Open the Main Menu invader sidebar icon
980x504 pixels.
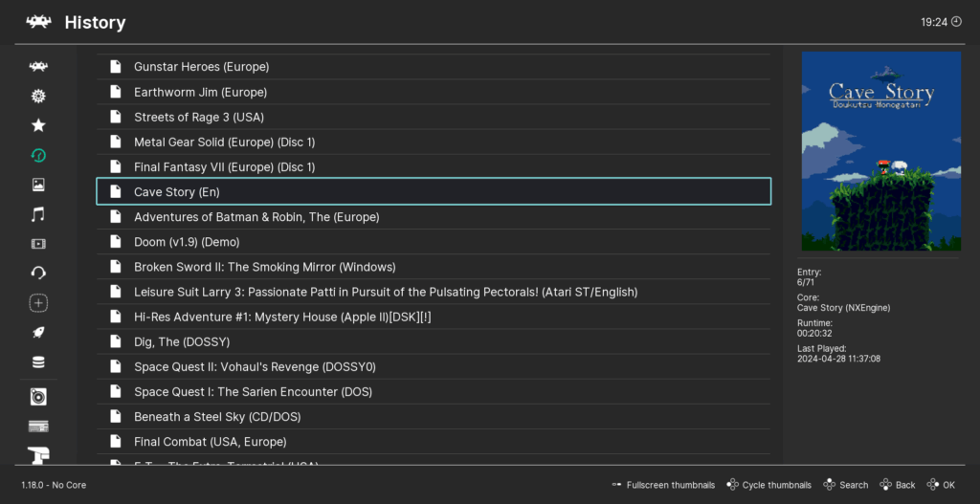[x=38, y=66]
